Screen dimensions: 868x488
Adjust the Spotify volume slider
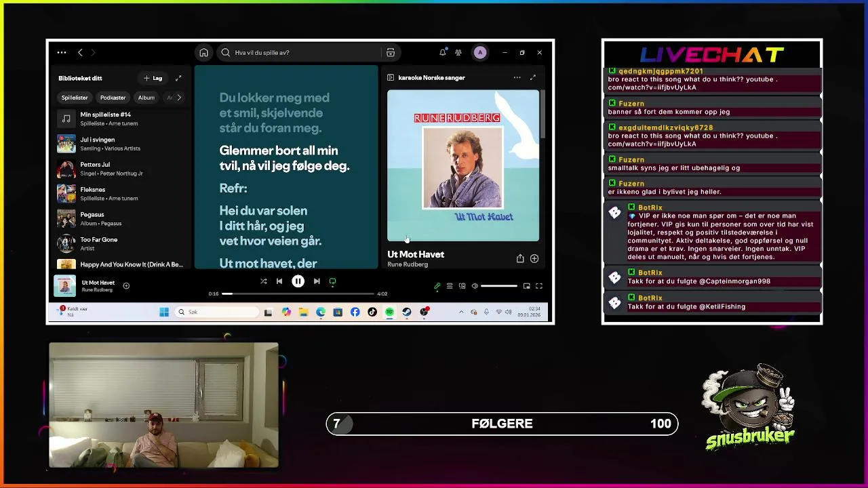pyautogui.click(x=499, y=286)
